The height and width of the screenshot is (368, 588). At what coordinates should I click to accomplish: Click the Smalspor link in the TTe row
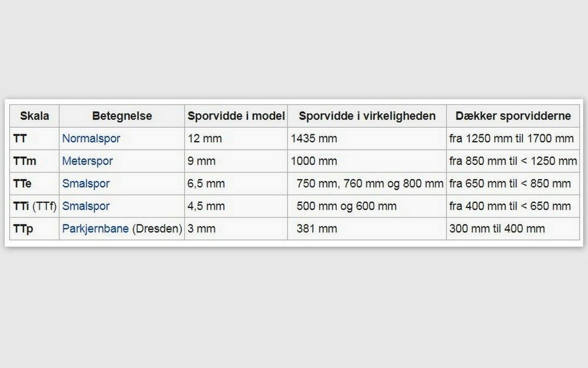point(86,183)
